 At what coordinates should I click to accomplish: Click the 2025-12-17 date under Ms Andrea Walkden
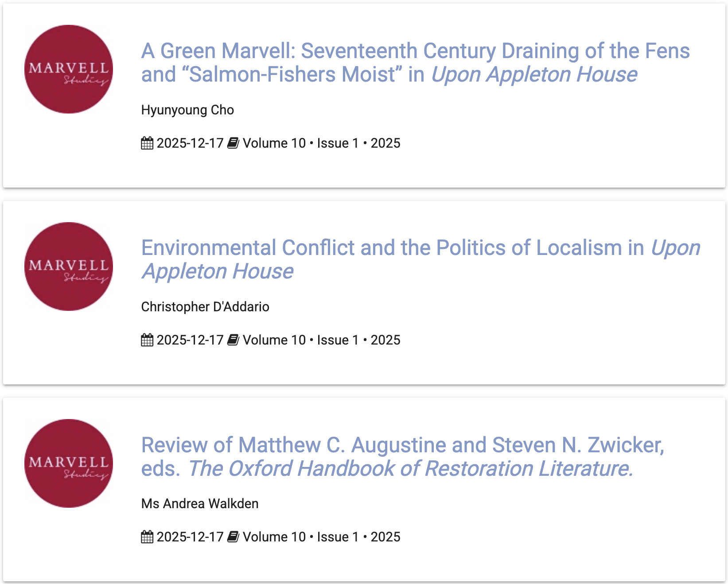pyautogui.click(x=190, y=537)
